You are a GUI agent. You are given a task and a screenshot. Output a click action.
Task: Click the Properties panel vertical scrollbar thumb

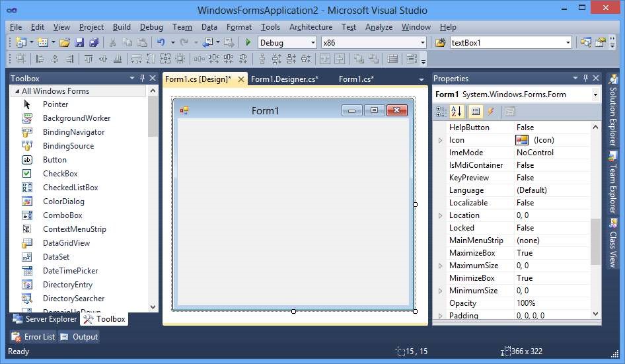pyautogui.click(x=596, y=241)
